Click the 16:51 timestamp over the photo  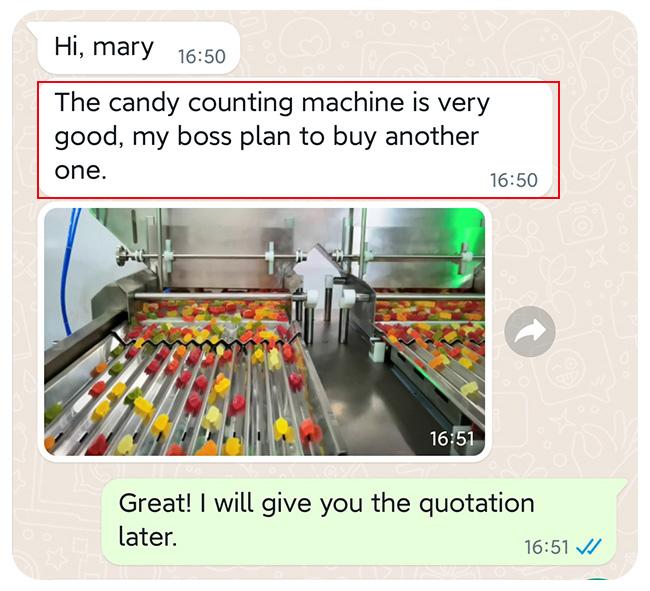point(452,439)
